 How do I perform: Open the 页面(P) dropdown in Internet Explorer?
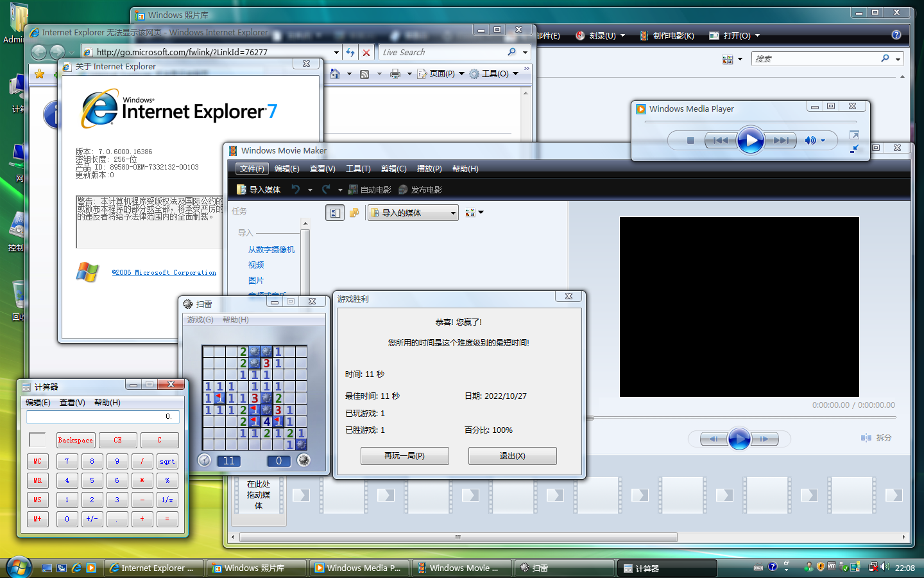[441, 74]
